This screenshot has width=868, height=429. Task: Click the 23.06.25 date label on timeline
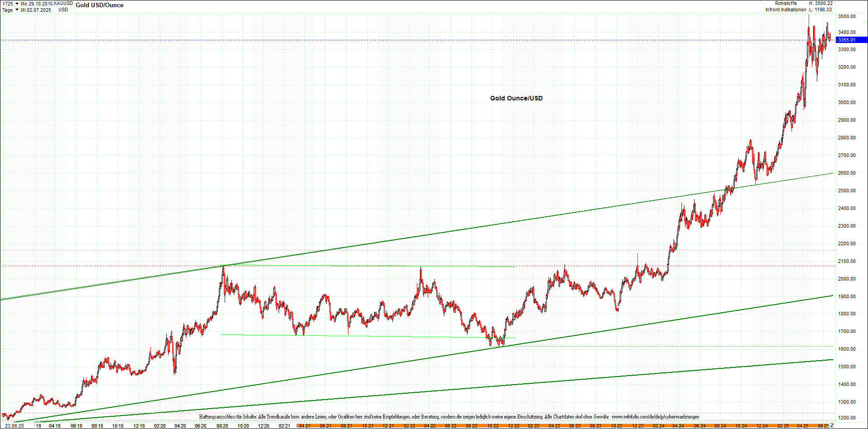click(x=14, y=426)
